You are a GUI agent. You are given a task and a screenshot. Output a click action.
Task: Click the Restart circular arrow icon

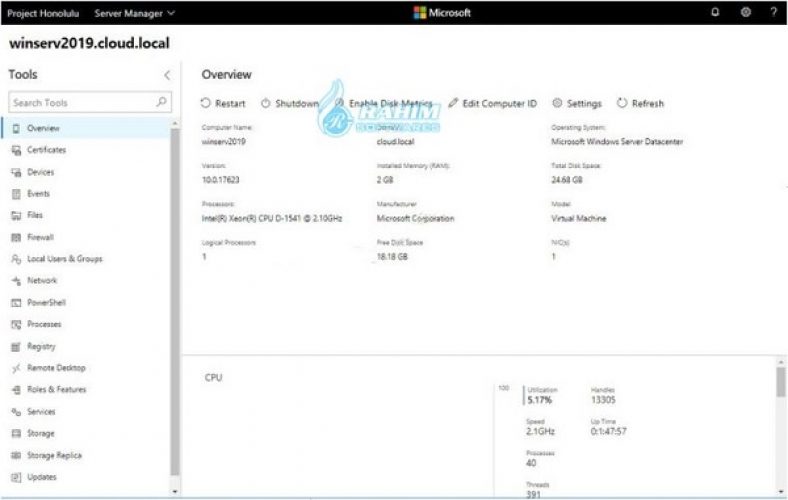[x=206, y=103]
